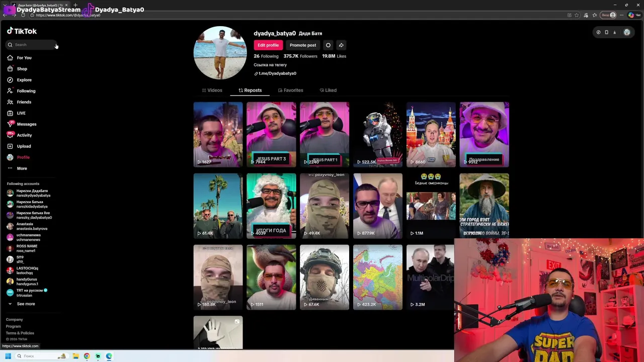
Task: Open the Liked tab
Action: point(328,90)
